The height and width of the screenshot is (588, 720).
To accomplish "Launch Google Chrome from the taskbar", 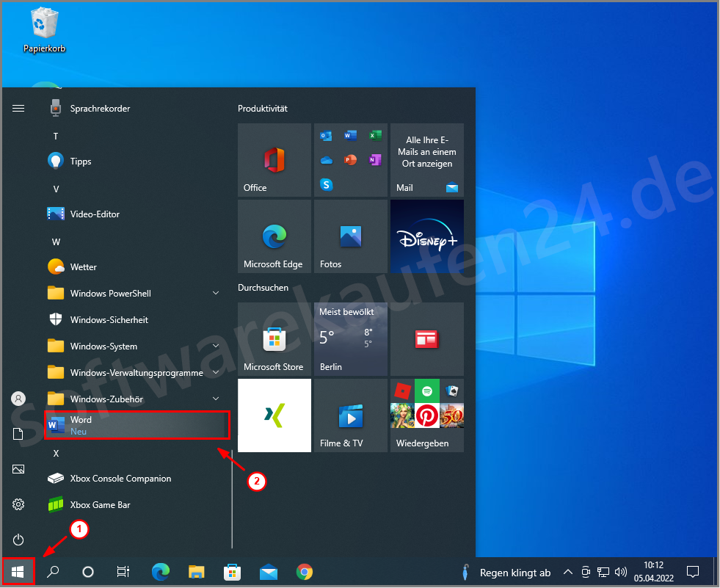I will pyautogui.click(x=305, y=572).
